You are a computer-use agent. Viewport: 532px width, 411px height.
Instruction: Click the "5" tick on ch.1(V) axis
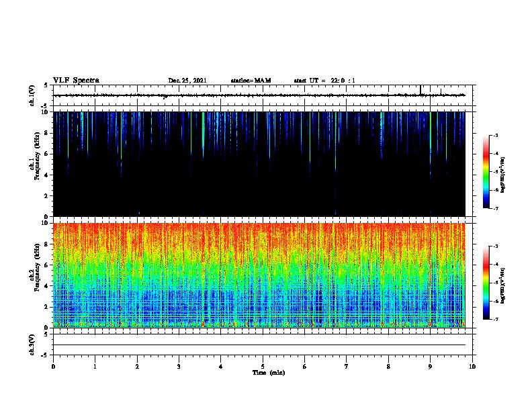click(x=46, y=85)
